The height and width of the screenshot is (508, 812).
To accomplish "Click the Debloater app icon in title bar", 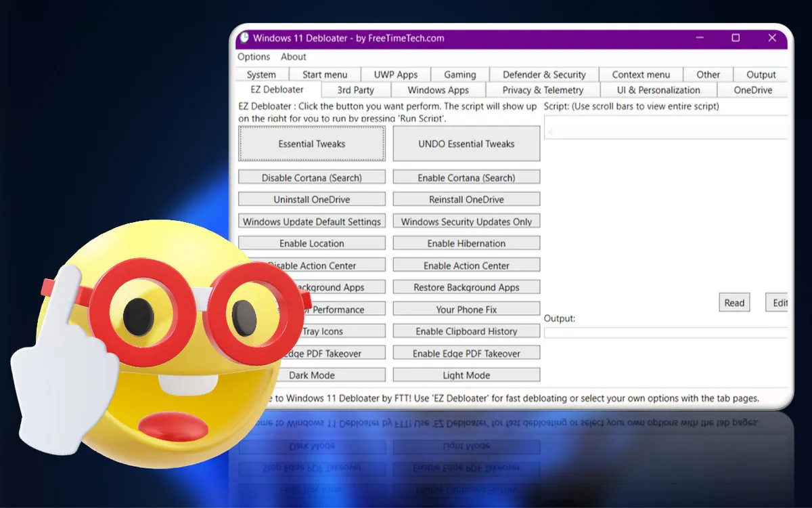I will pos(243,39).
